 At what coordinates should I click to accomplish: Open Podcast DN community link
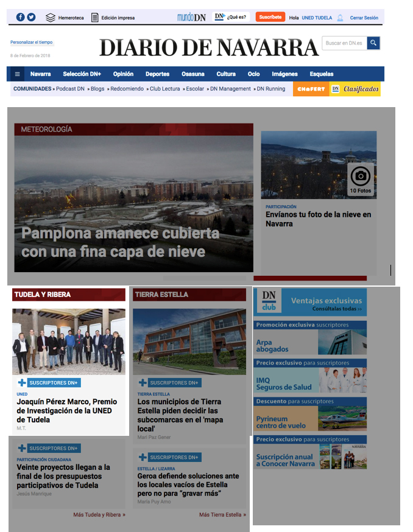click(70, 89)
